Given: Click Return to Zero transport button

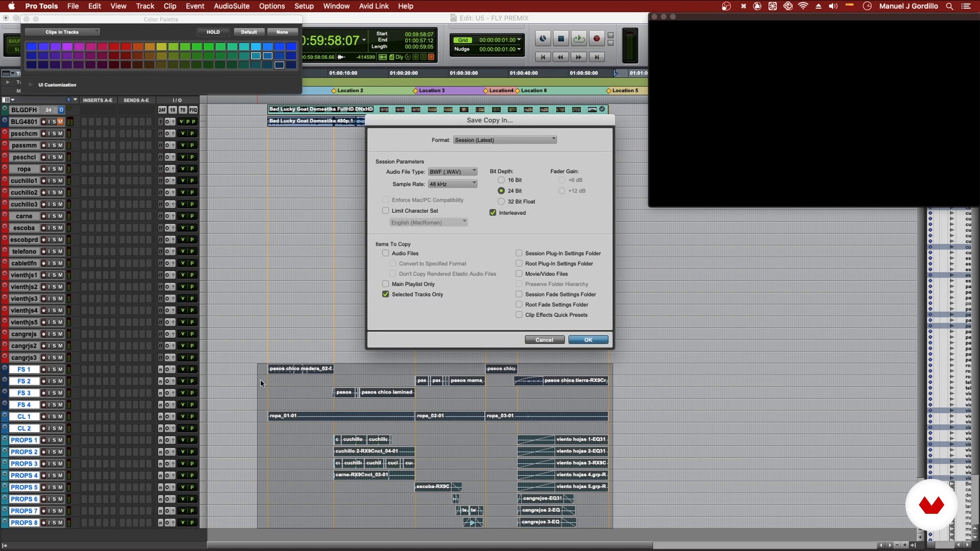Looking at the screenshot, I should tap(543, 57).
